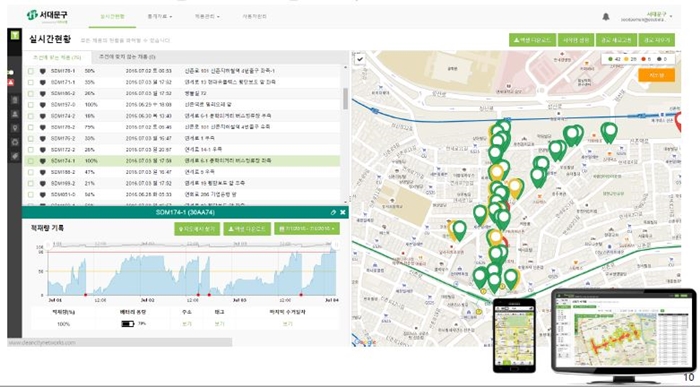
Task: Open the date range dropdown in chart panel
Action: pos(307,229)
